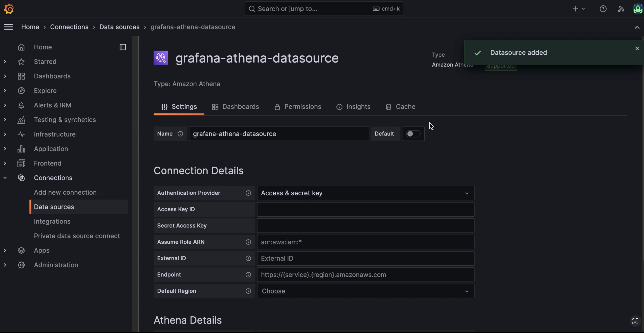Toggle the Default datasource switch
The image size is (644, 333).
pyautogui.click(x=413, y=134)
